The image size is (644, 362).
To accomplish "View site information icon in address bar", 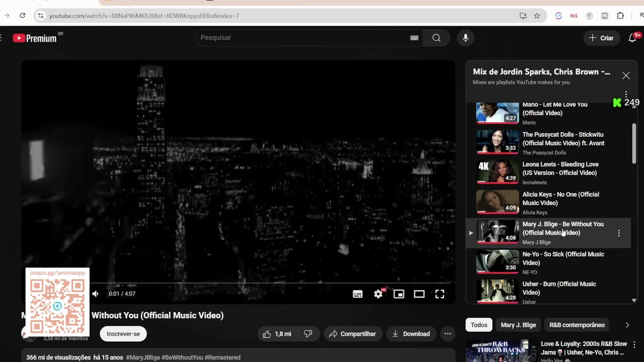I will coord(41,16).
